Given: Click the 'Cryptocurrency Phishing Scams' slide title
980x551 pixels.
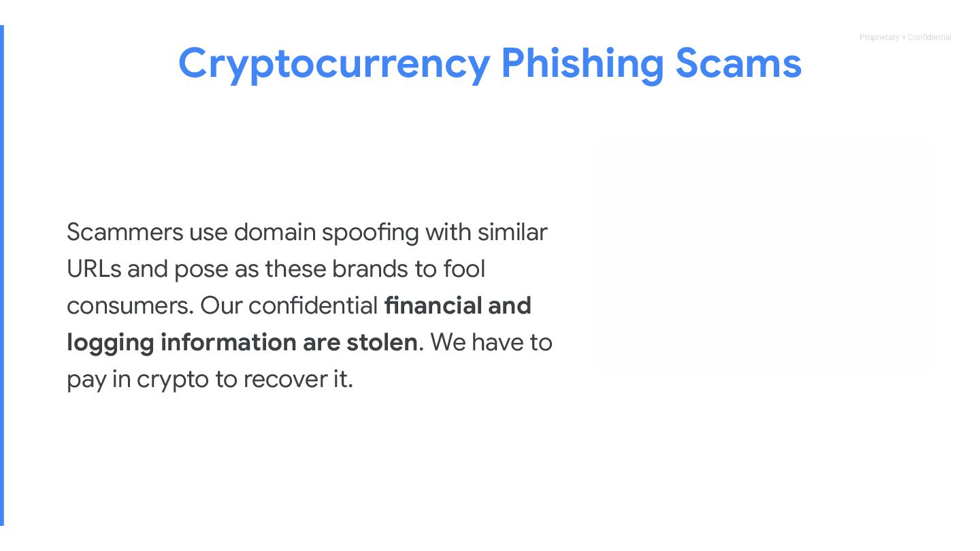Looking at the screenshot, I should point(490,65).
